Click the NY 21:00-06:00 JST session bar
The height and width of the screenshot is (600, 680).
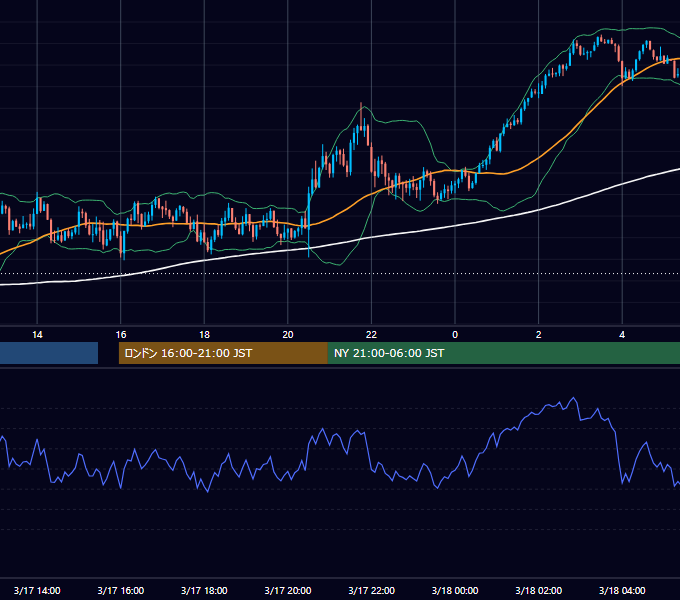503,353
